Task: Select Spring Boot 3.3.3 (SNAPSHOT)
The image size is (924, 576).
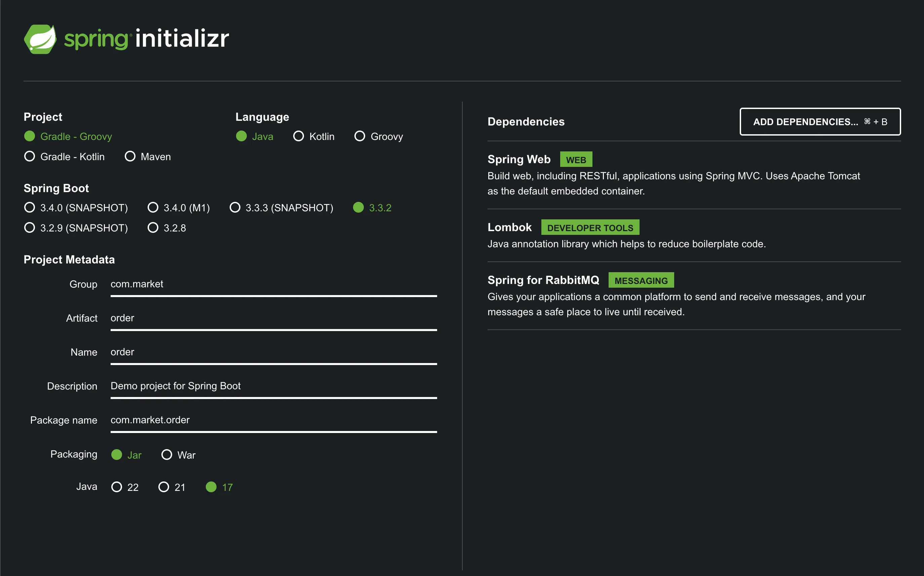Action: pos(235,208)
